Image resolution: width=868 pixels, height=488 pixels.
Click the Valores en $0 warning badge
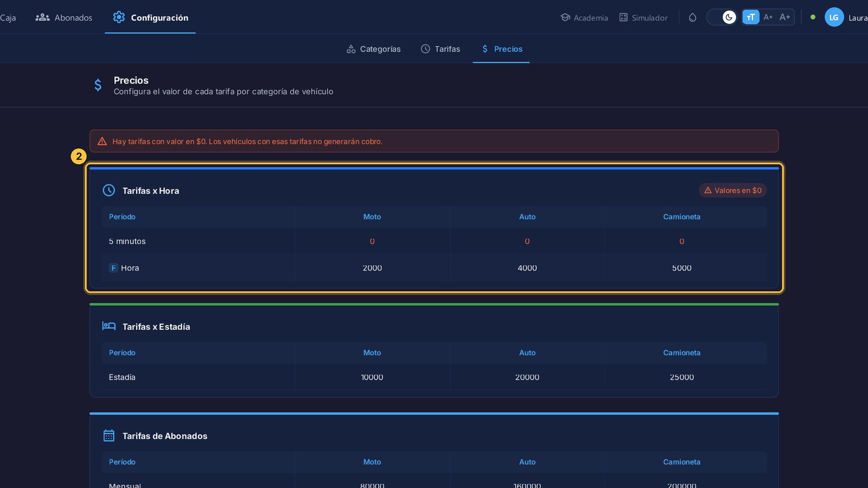pyautogui.click(x=732, y=190)
